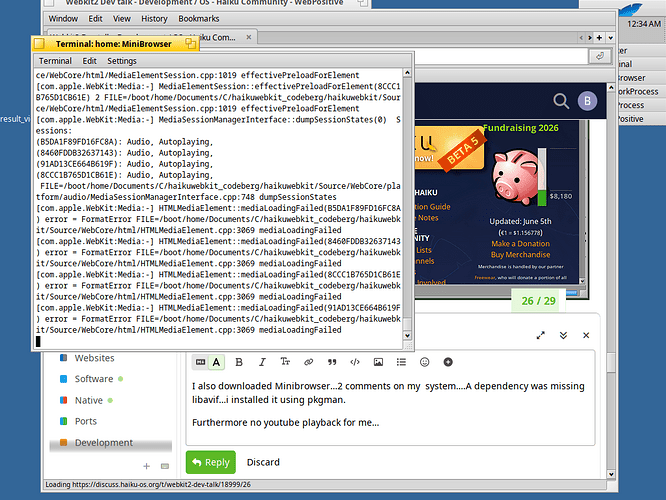Select Software category in sidebar

tap(94, 379)
